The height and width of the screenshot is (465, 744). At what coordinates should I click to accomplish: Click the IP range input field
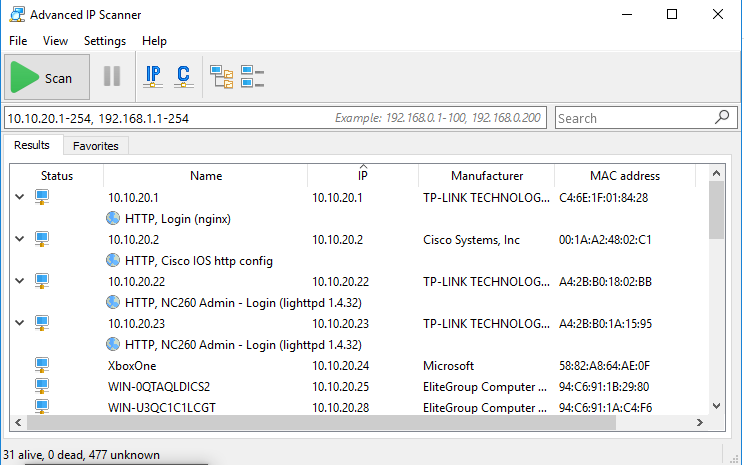click(275, 118)
